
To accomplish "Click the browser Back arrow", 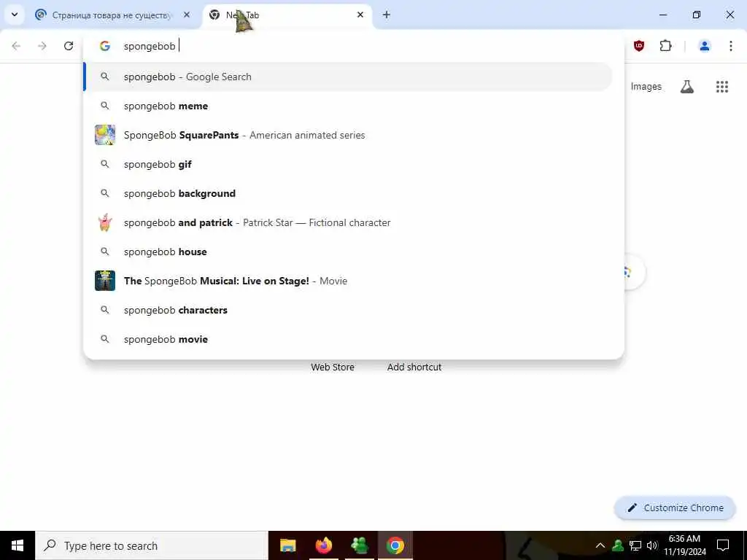I will coord(16,46).
